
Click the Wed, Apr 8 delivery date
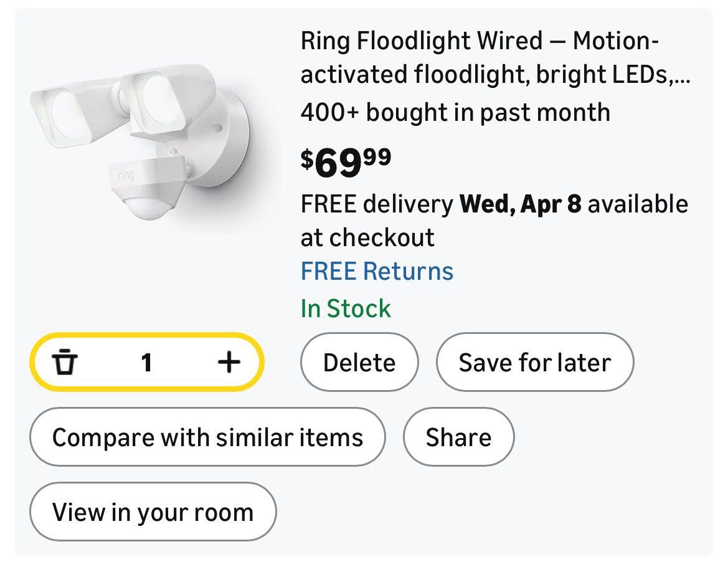[x=520, y=204]
